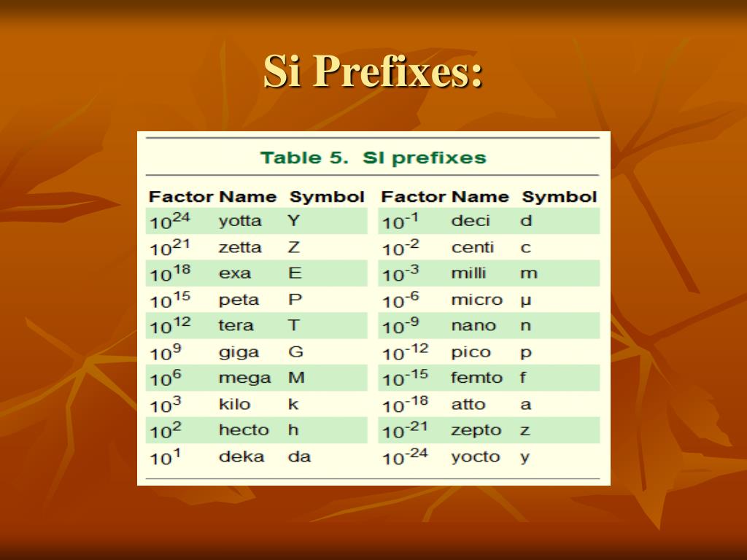This screenshot has height=560, width=747.
Task: Click the factor 10^18 beside exa
Action: (170, 273)
